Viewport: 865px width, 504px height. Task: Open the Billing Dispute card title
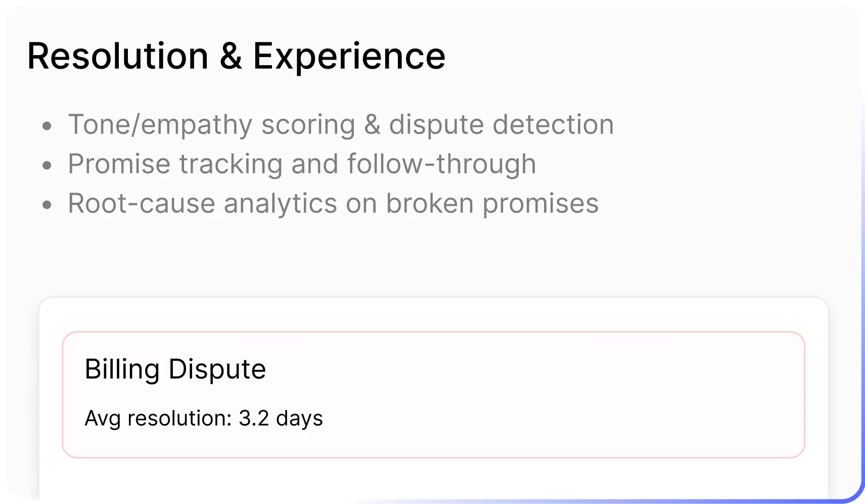click(x=175, y=369)
